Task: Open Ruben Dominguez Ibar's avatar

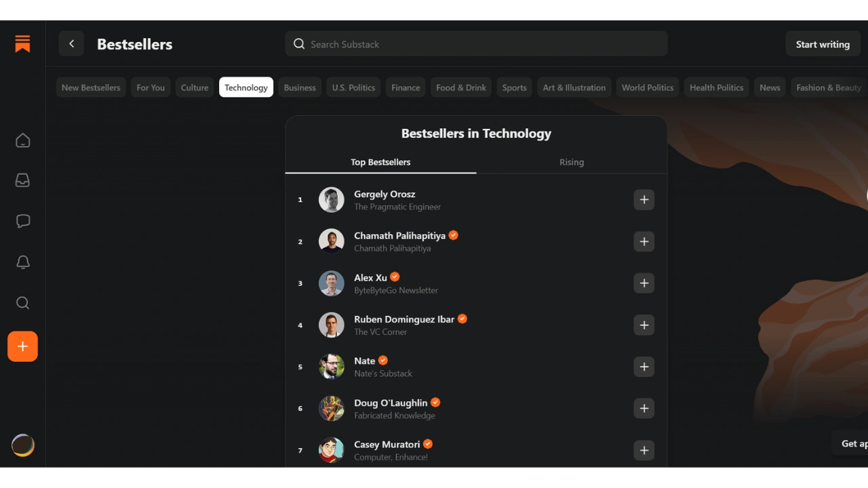Action: (x=332, y=325)
